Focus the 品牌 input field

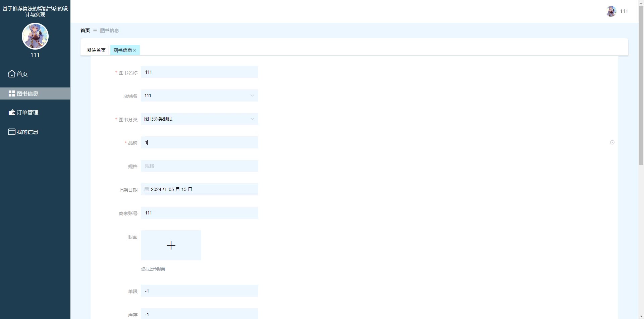click(x=199, y=142)
